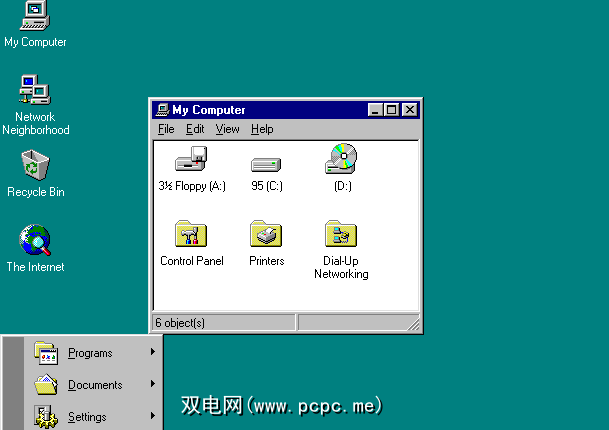This screenshot has width=609, height=430.
Task: Click the Programs icon in Start menu
Action: [46, 353]
